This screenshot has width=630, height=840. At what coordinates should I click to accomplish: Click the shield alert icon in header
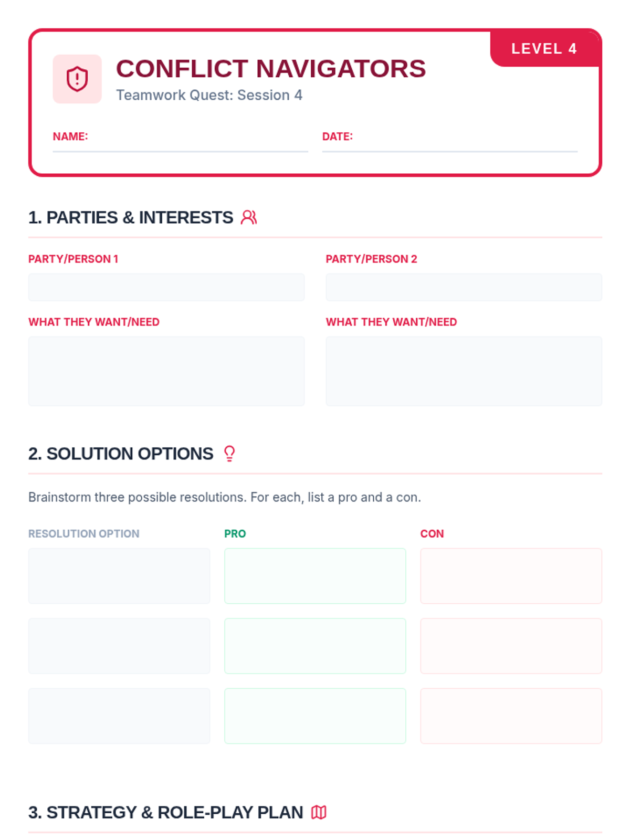click(77, 79)
